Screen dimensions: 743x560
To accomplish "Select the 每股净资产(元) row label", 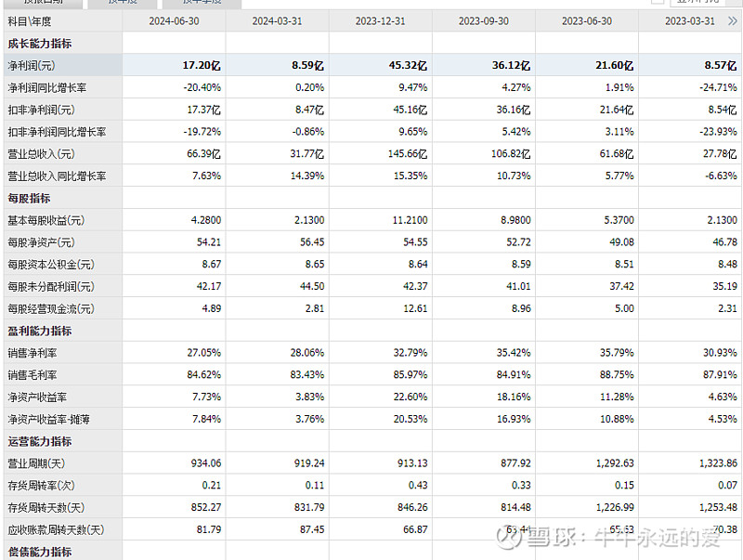I will click(x=41, y=242).
